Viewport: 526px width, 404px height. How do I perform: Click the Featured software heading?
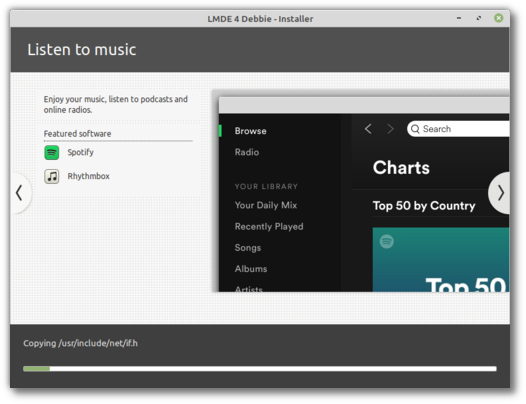pyautogui.click(x=77, y=134)
